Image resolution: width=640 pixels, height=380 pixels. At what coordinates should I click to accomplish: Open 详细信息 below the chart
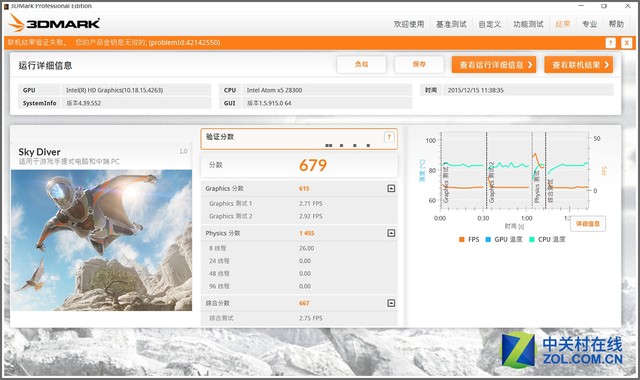[588, 224]
